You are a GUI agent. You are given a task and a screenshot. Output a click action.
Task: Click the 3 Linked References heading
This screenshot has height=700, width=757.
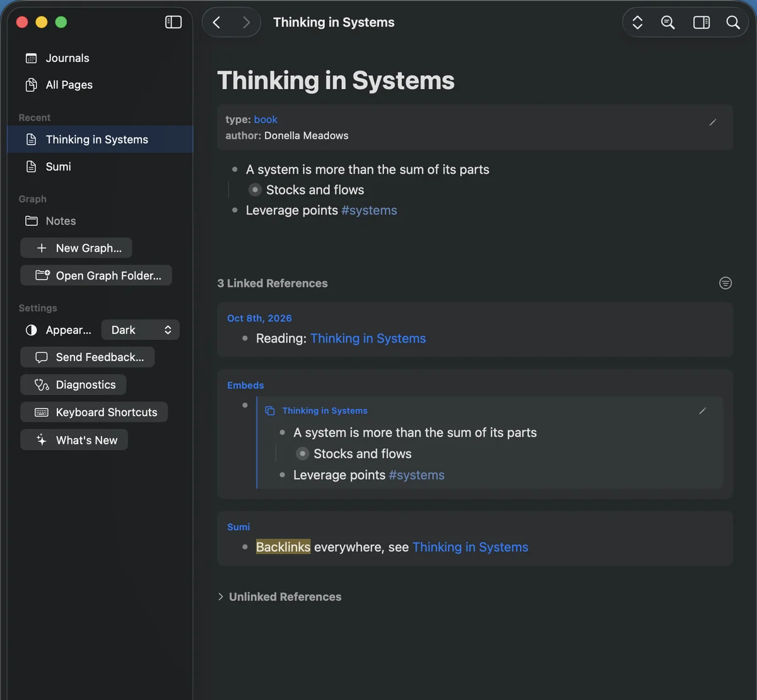(x=273, y=283)
